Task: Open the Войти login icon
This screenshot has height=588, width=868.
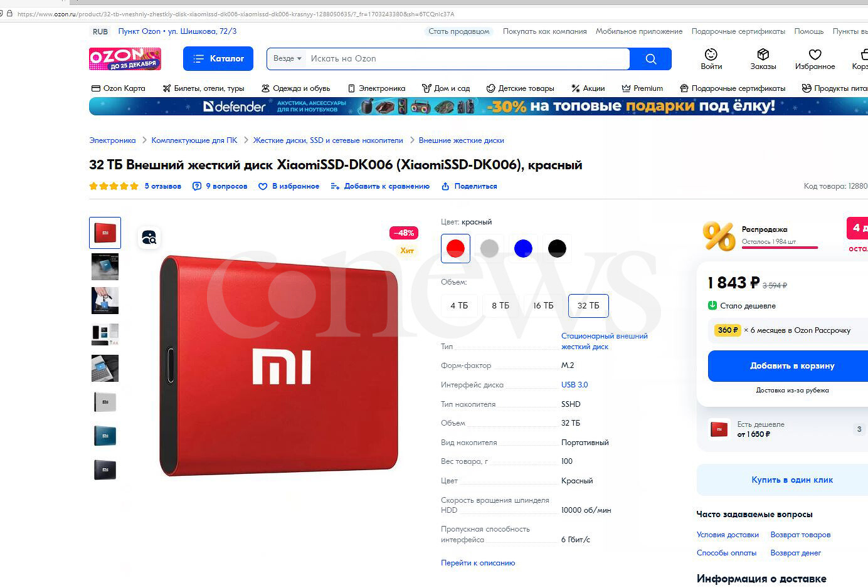Action: point(711,55)
